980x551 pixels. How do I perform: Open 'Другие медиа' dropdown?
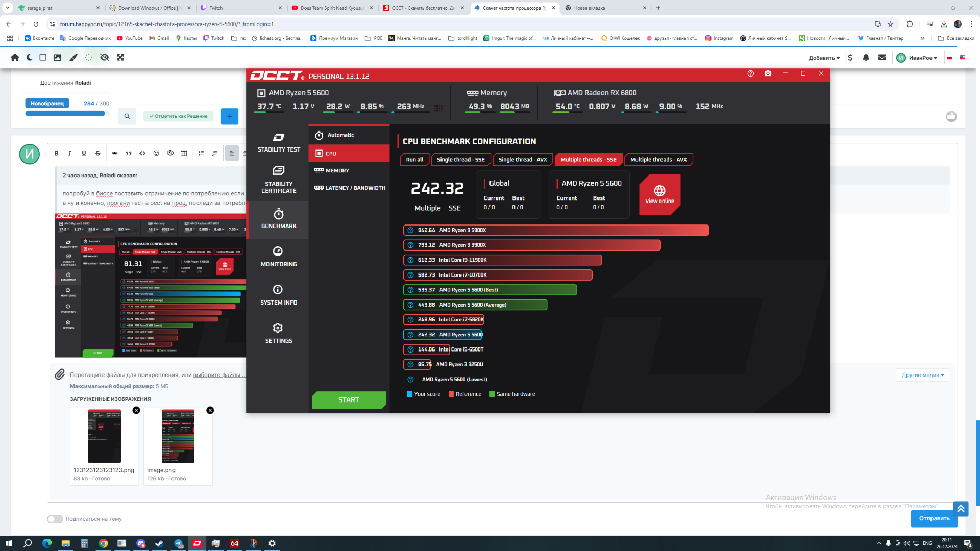pos(923,375)
